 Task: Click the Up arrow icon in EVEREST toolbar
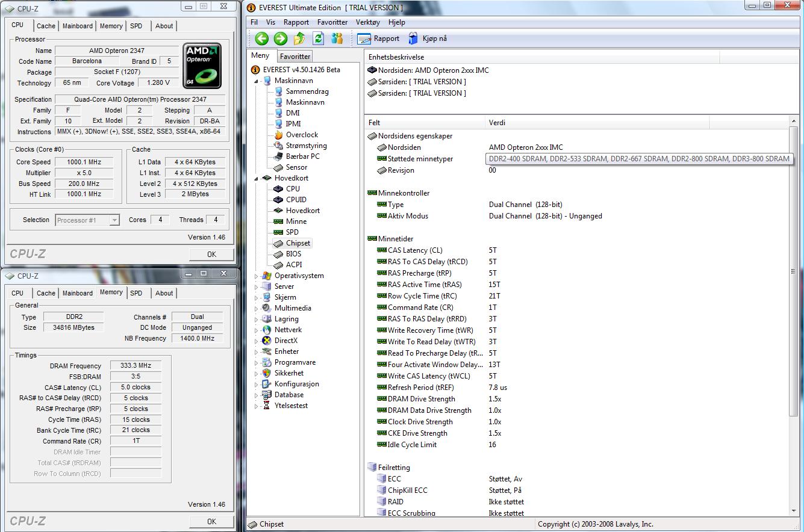(x=299, y=39)
